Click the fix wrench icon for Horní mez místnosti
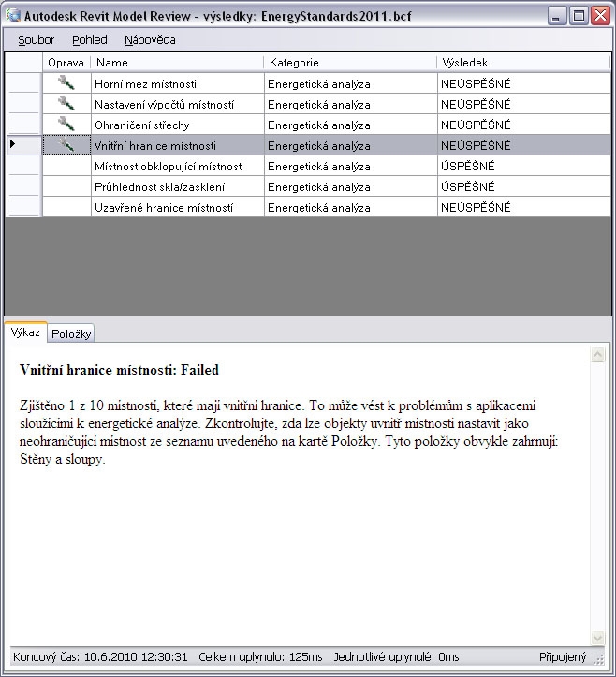 click(x=66, y=82)
